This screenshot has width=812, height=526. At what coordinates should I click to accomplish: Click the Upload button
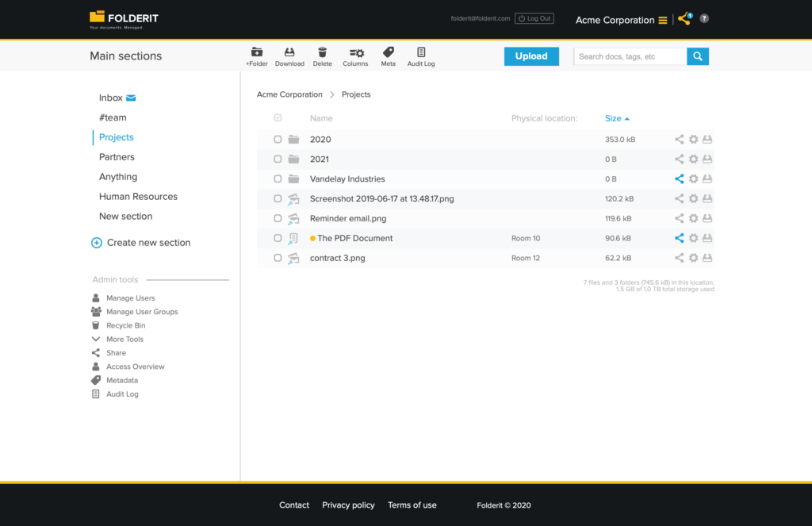point(531,56)
